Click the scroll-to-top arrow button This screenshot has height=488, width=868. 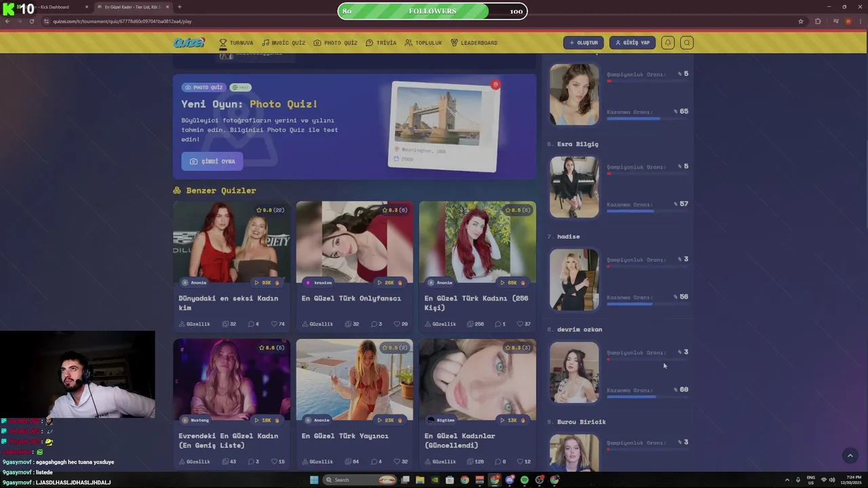tap(850, 456)
